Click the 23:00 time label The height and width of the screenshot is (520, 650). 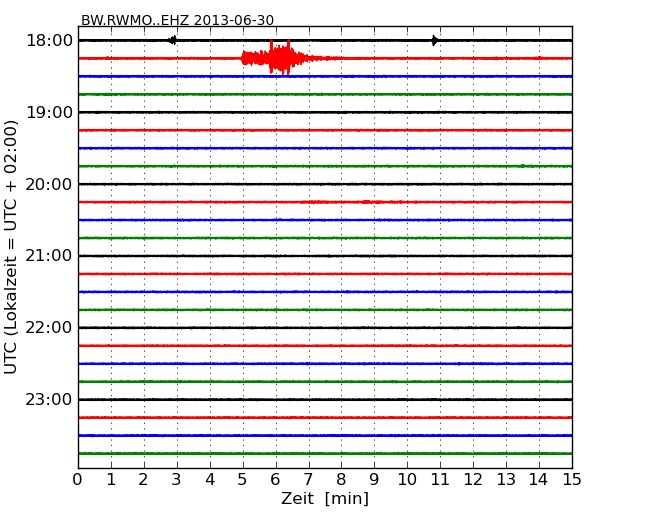coord(49,399)
